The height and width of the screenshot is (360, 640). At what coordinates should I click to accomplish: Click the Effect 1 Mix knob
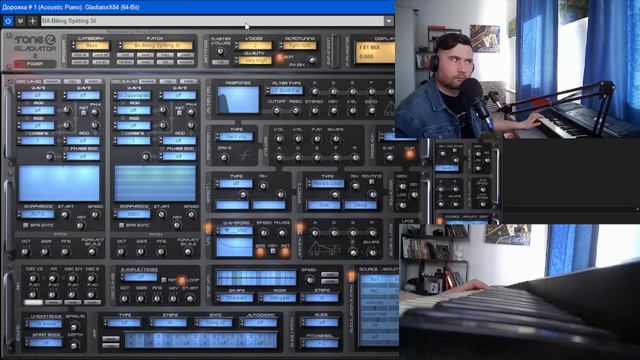(x=263, y=186)
